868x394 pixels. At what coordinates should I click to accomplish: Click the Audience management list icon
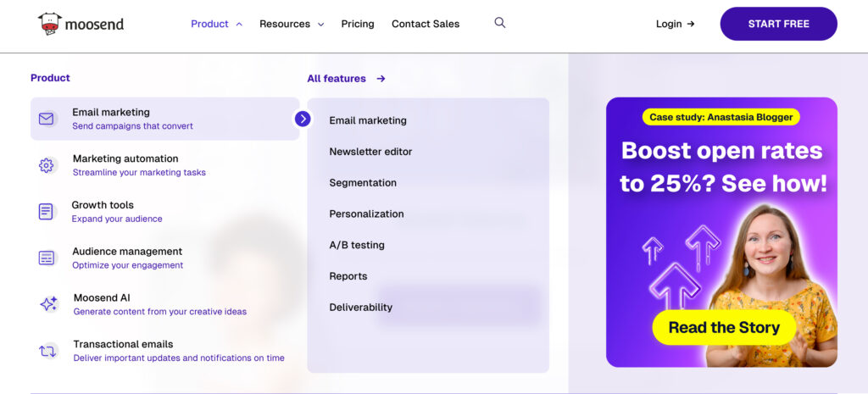[47, 258]
